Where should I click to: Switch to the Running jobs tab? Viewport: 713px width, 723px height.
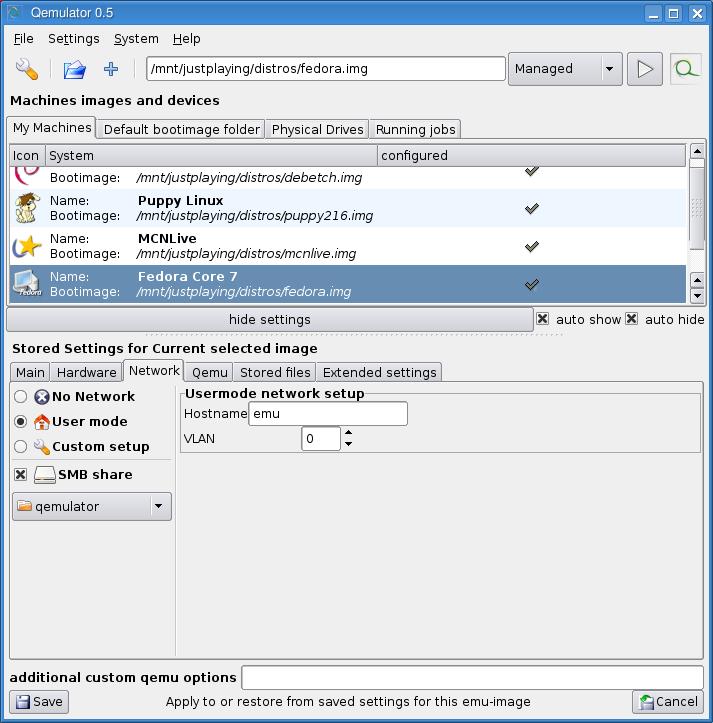click(x=415, y=130)
